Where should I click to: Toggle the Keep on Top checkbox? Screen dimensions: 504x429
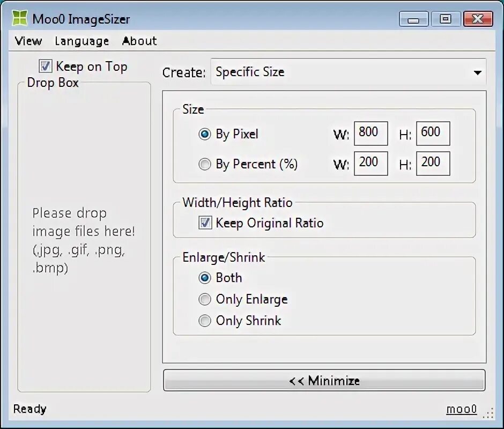(x=46, y=66)
